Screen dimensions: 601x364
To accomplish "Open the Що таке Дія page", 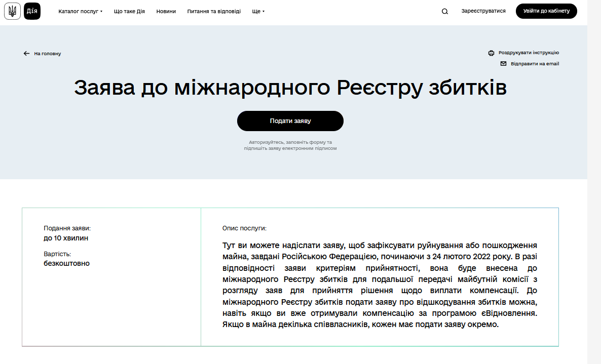I will (129, 11).
